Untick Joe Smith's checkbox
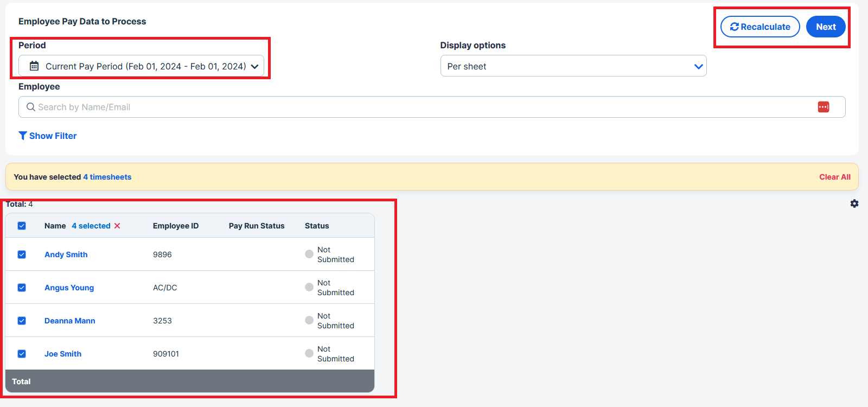Screen dimensions: 868x407 (x=22, y=354)
